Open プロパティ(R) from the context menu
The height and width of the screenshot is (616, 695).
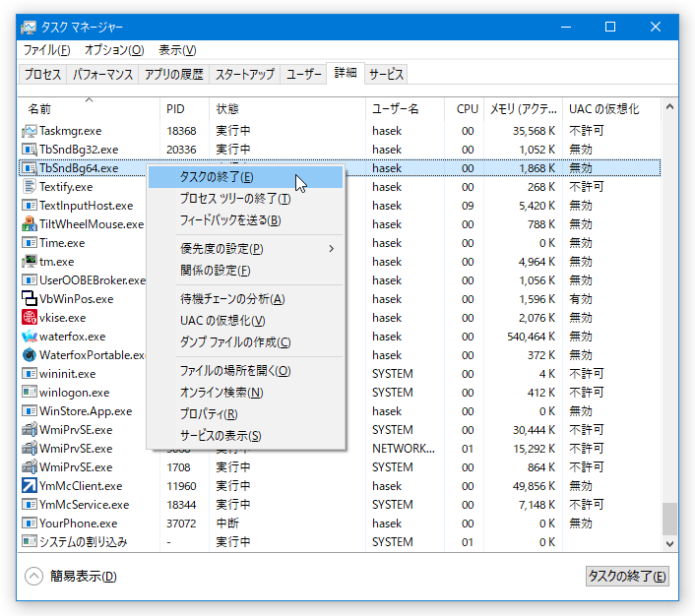point(245,414)
